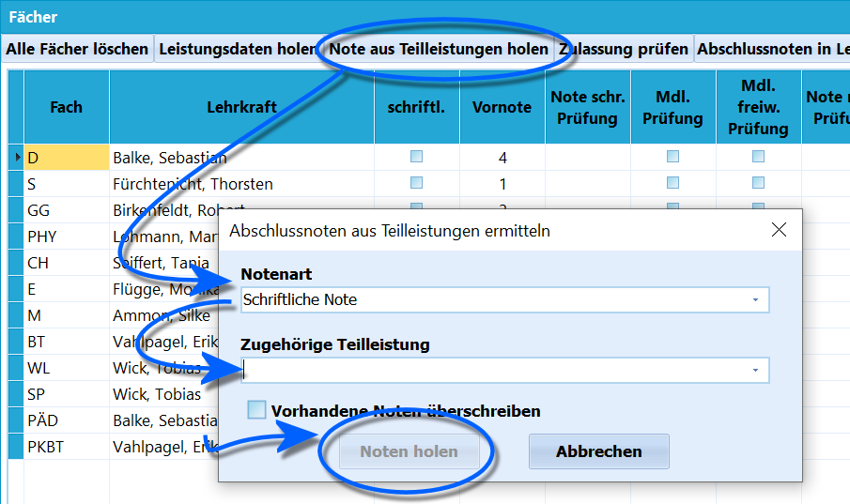Click the Lehrkraft column header
Image resolution: width=850 pixels, height=504 pixels.
point(241,107)
